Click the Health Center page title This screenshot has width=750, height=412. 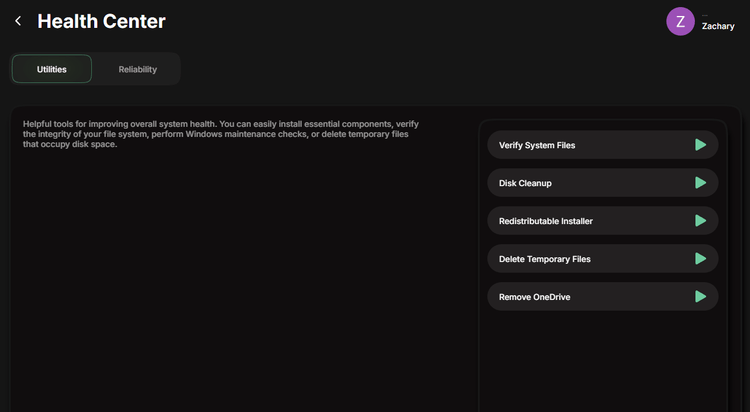101,21
